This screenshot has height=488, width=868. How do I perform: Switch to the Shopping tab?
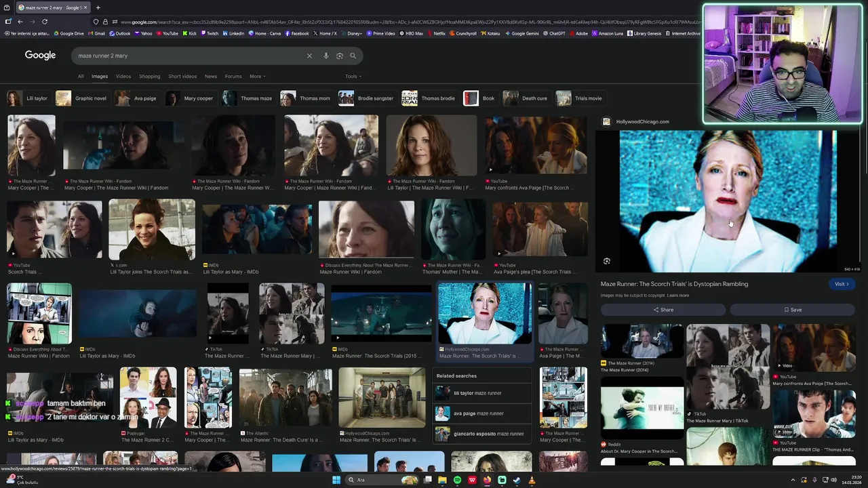(149, 77)
